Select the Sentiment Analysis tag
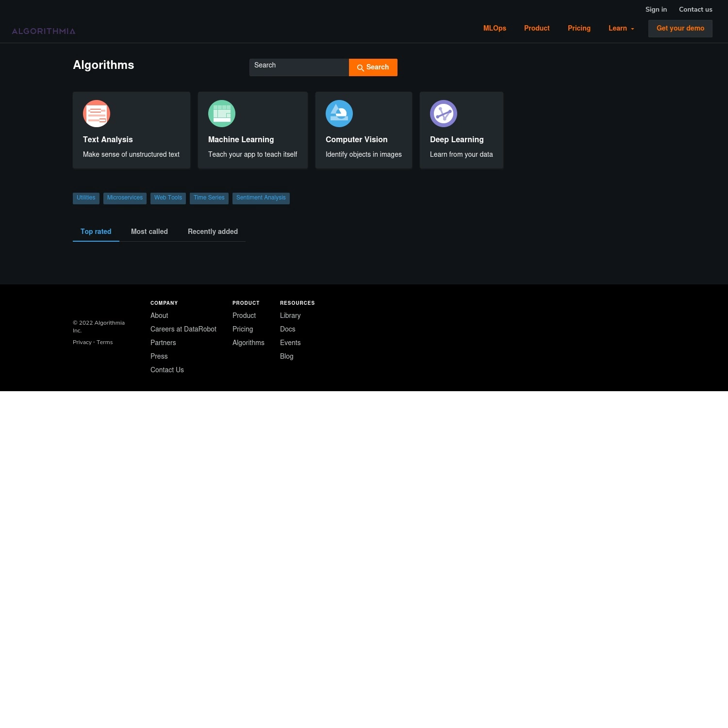Screen dimensions: 728x728 (x=261, y=198)
